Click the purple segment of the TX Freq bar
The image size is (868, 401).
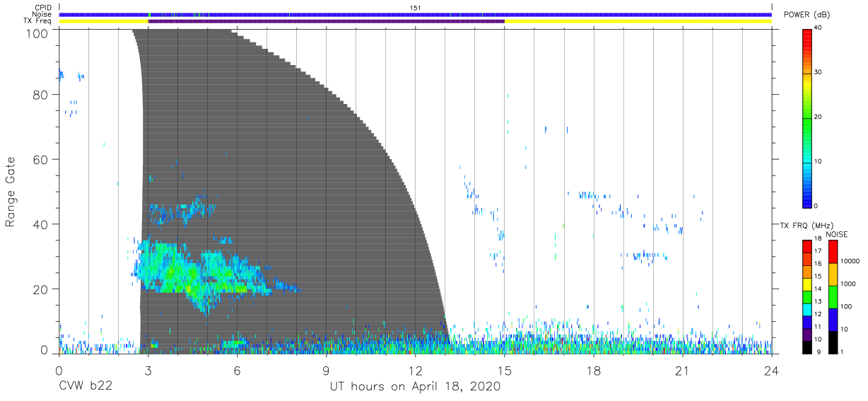click(x=327, y=21)
